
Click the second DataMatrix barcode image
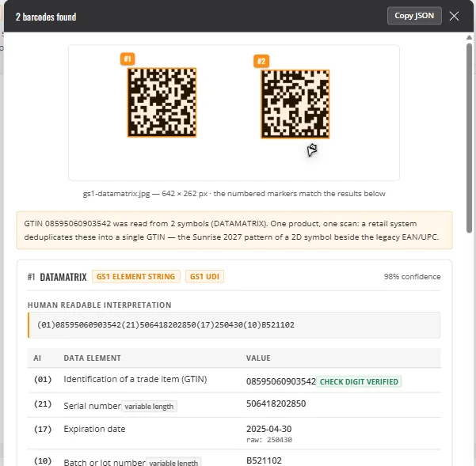295,104
